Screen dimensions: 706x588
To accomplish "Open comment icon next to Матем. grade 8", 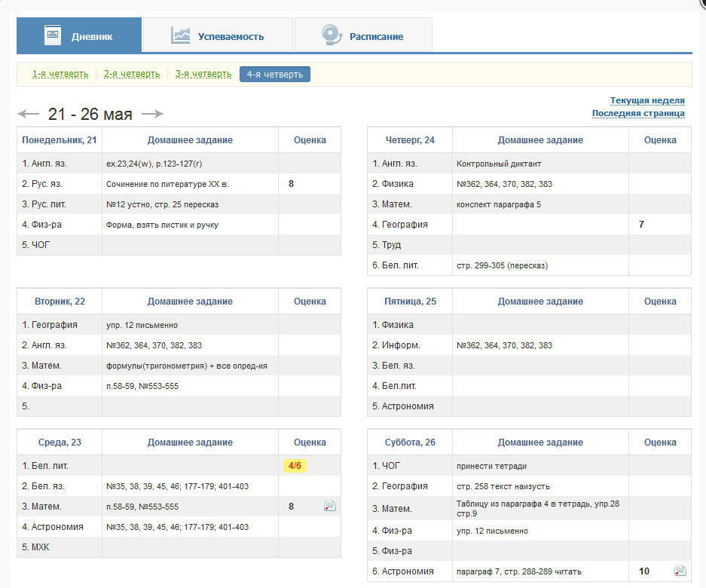I will click(330, 506).
